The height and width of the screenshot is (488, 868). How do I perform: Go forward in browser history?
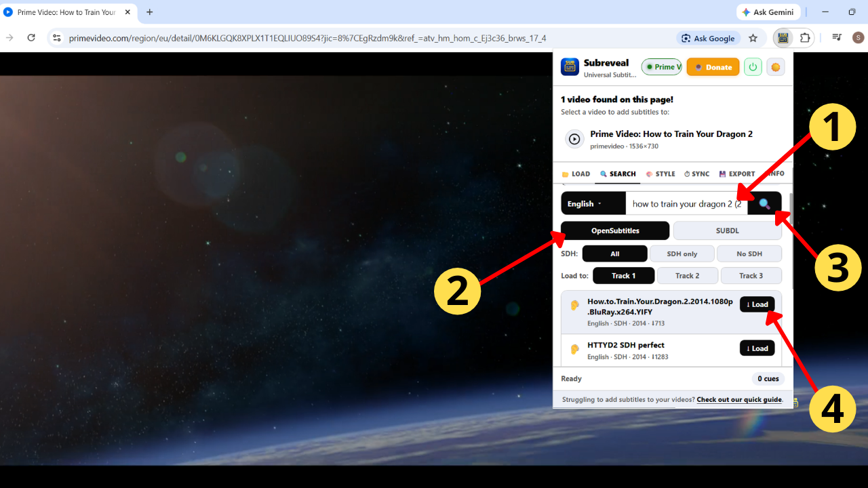(x=9, y=38)
